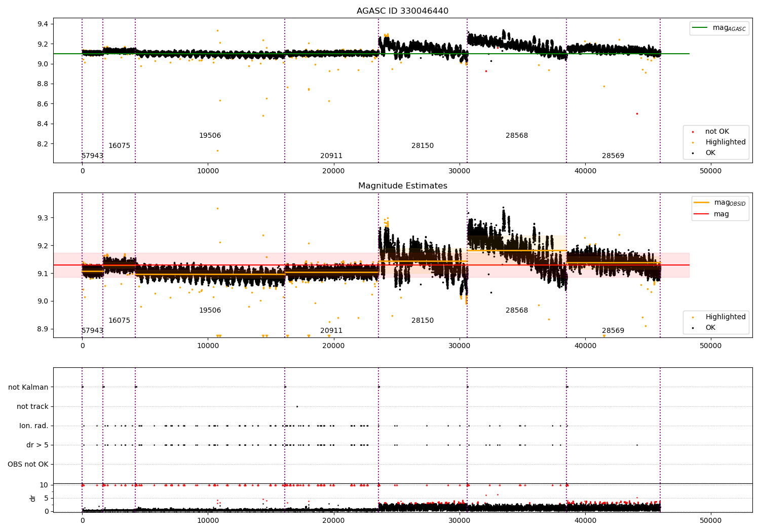Click OBSID 28569 label in AGASC ID plot
This screenshot has width=760, height=532.
[x=613, y=156]
